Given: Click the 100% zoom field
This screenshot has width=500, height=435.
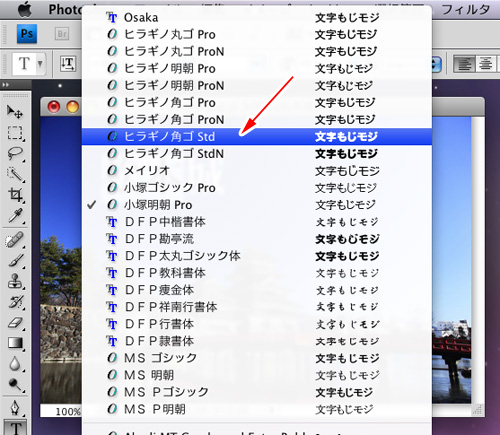Looking at the screenshot, I should point(67,411).
